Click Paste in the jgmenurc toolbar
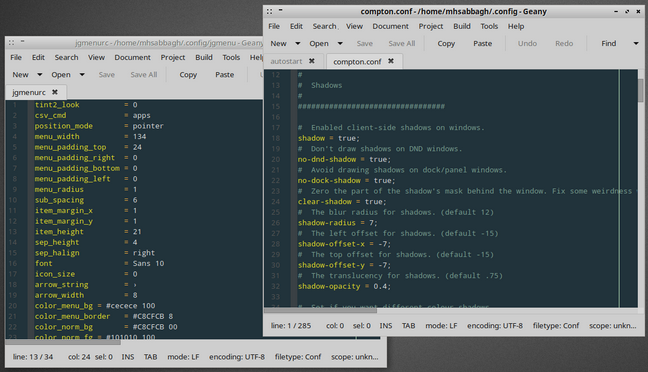 225,75
